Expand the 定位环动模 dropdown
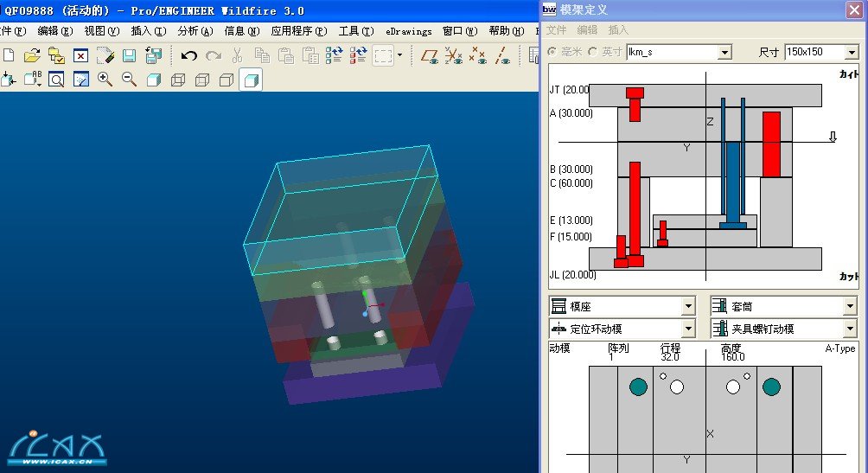 tap(688, 329)
